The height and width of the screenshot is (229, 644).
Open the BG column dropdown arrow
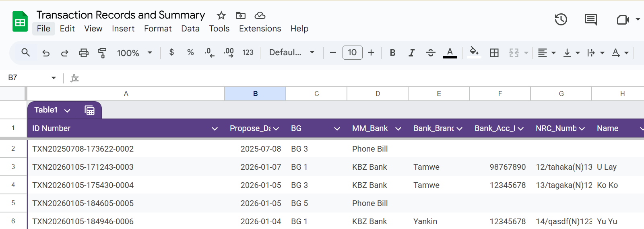tap(337, 129)
